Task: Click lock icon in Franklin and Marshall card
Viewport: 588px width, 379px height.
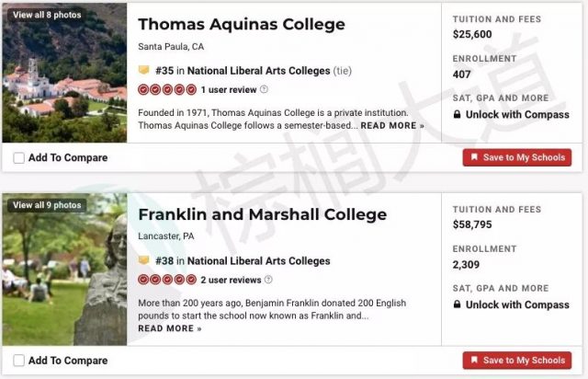Action: tap(458, 305)
